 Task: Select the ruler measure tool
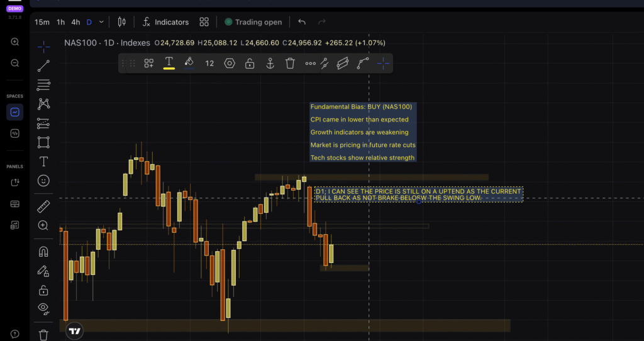43,206
